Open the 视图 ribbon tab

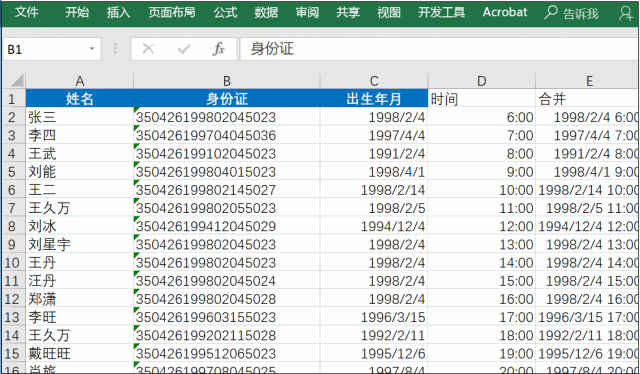pyautogui.click(x=389, y=13)
